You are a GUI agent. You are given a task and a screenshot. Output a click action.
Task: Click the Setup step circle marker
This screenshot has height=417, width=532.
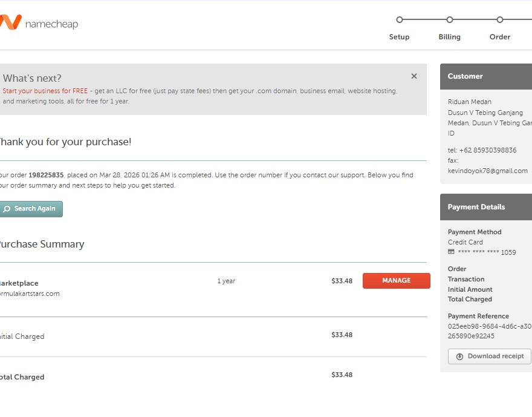click(x=399, y=20)
